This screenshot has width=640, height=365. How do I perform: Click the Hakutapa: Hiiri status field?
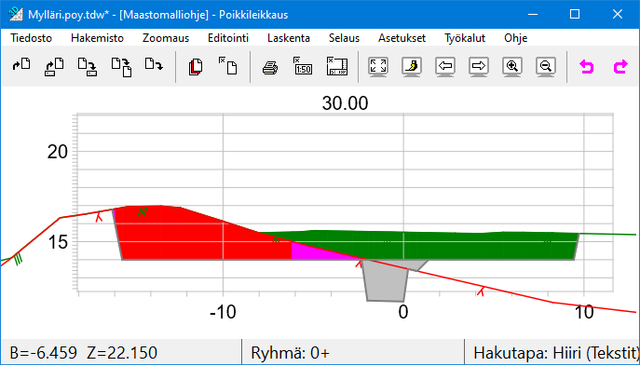[x=553, y=352]
